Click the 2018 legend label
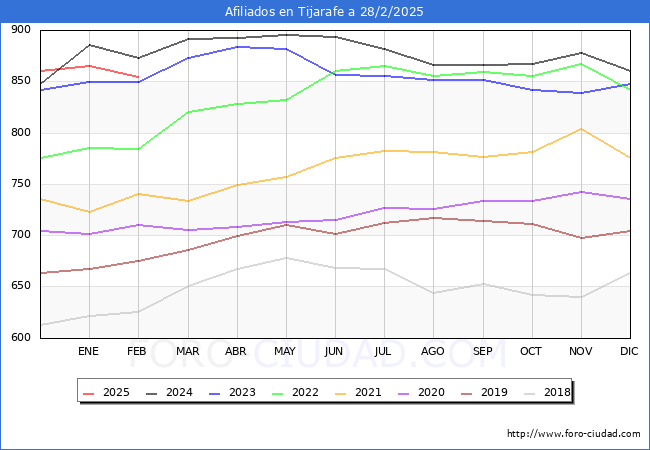 click(x=557, y=392)
